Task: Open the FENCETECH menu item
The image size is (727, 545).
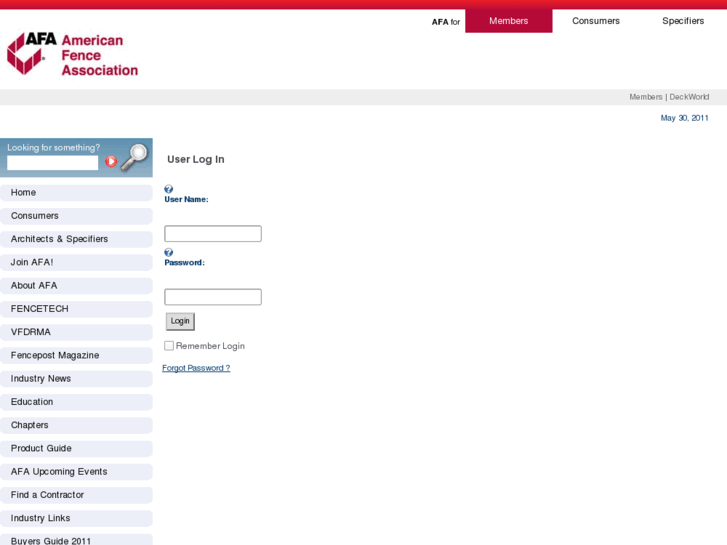Action: (77, 309)
